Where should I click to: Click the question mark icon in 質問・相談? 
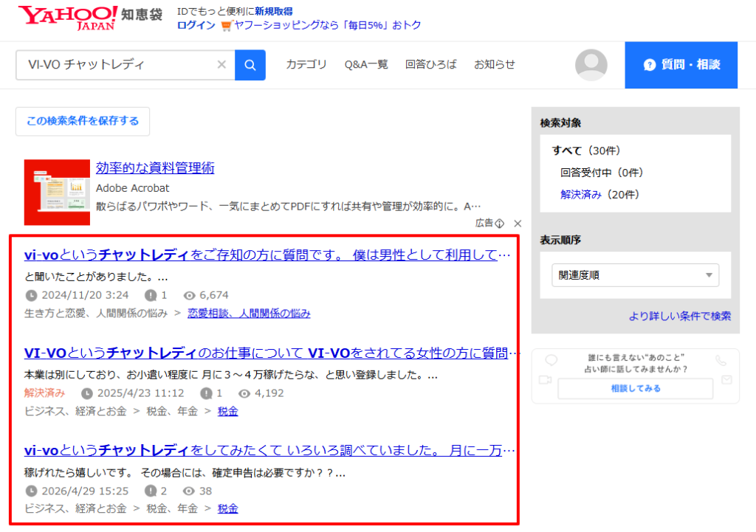coord(650,65)
